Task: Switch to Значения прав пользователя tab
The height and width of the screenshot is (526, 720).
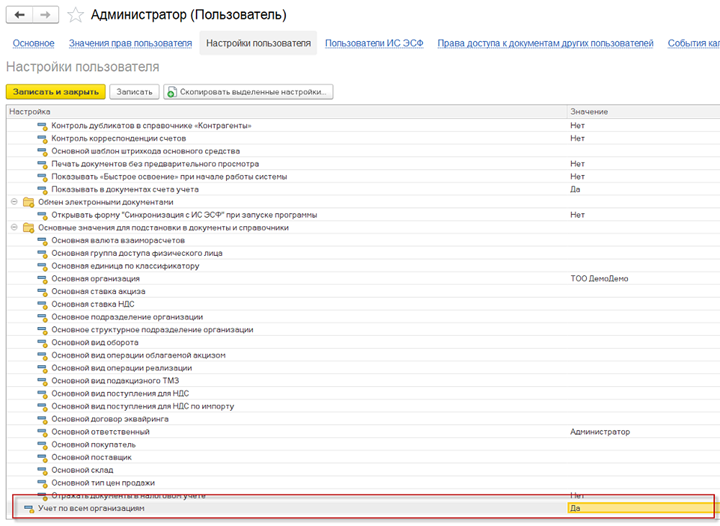Action: click(x=130, y=43)
